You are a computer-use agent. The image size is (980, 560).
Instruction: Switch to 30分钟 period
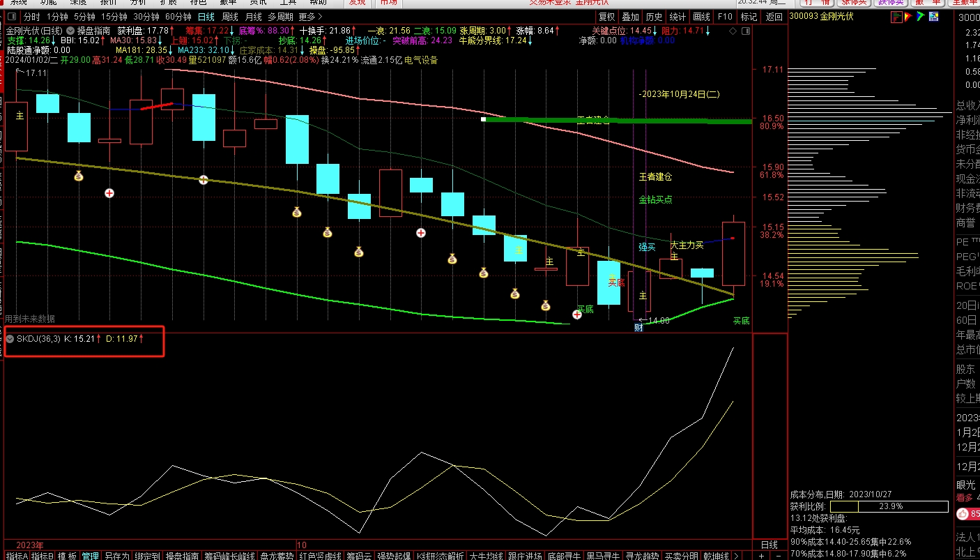(146, 17)
